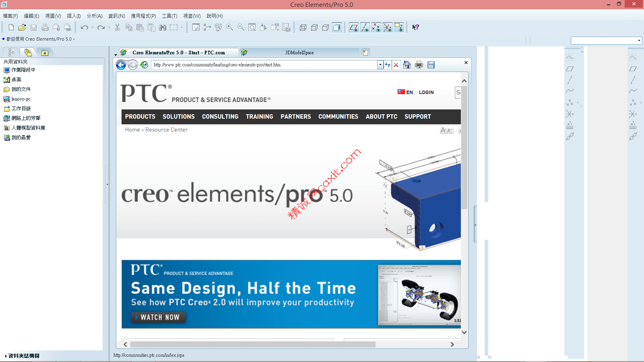Click the scroll-down arrow of the web page
644x362 pixels.
(464, 332)
